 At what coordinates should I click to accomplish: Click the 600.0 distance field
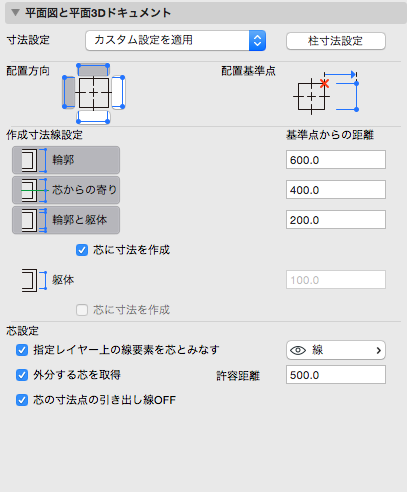[336, 160]
